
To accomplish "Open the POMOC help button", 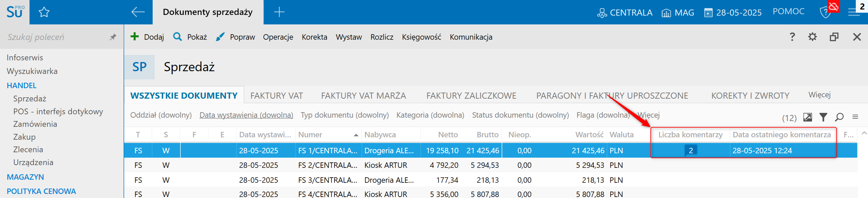I will coord(788,12).
